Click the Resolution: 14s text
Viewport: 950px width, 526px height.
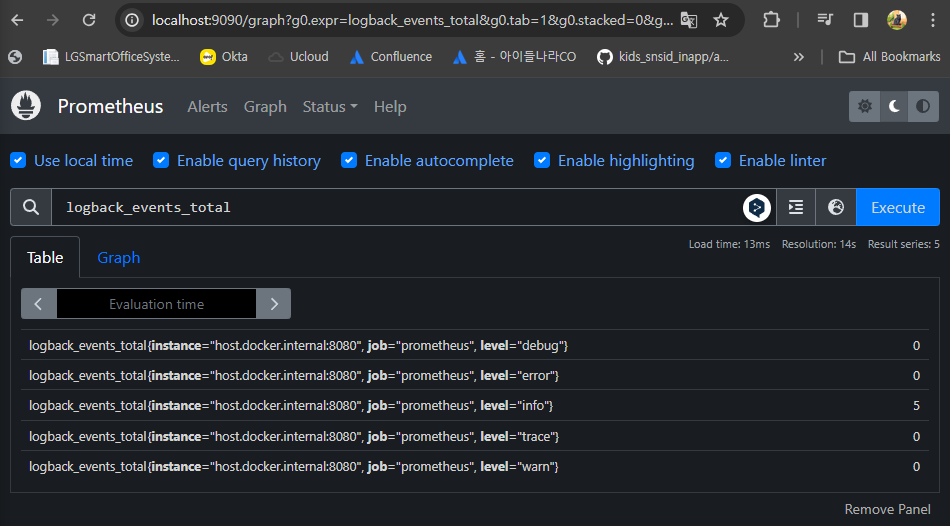click(x=819, y=244)
